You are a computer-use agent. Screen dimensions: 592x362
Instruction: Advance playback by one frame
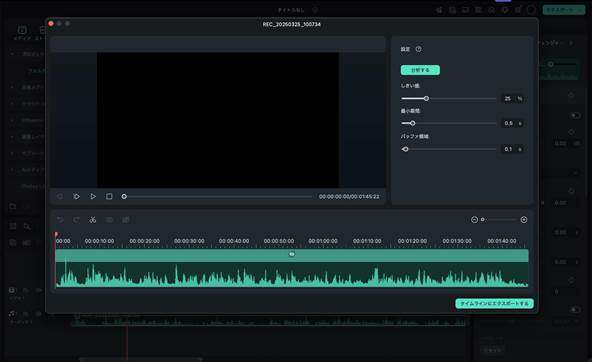(x=76, y=196)
